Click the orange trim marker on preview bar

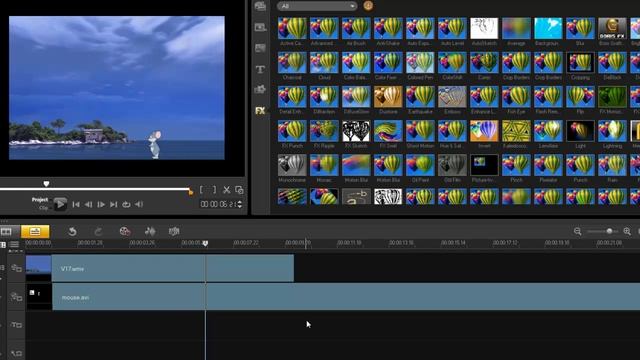191,191
